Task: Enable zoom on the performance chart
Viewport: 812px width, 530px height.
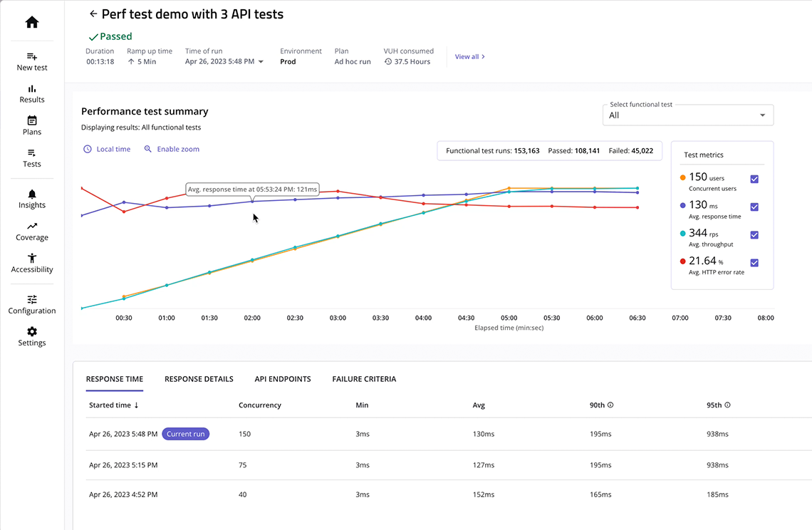Action: coord(170,149)
